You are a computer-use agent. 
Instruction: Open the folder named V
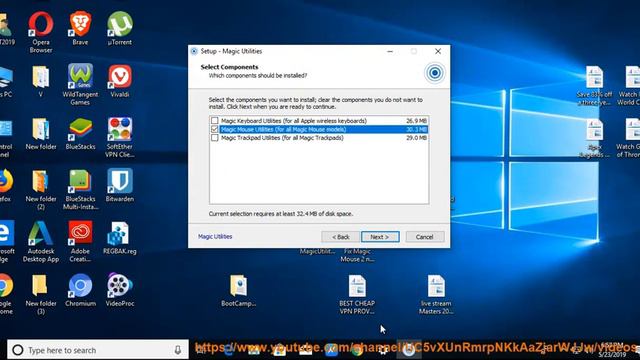tap(41, 81)
